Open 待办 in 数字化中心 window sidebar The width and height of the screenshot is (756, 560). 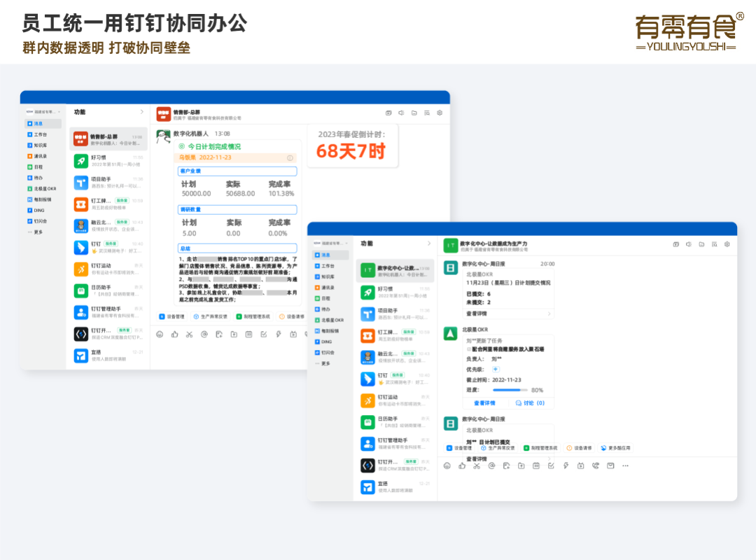pos(323,309)
